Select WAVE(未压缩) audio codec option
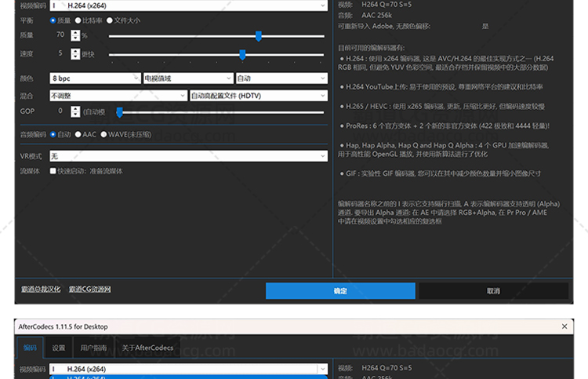 pos(103,134)
